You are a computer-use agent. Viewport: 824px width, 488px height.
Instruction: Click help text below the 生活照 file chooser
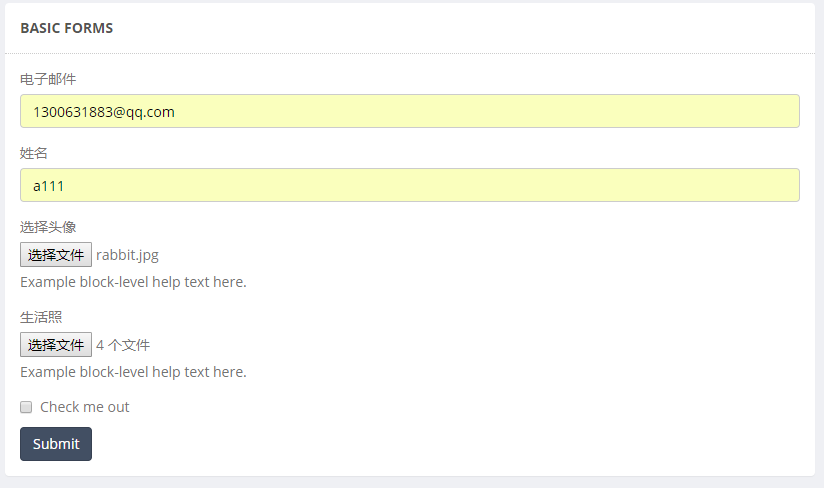point(133,372)
